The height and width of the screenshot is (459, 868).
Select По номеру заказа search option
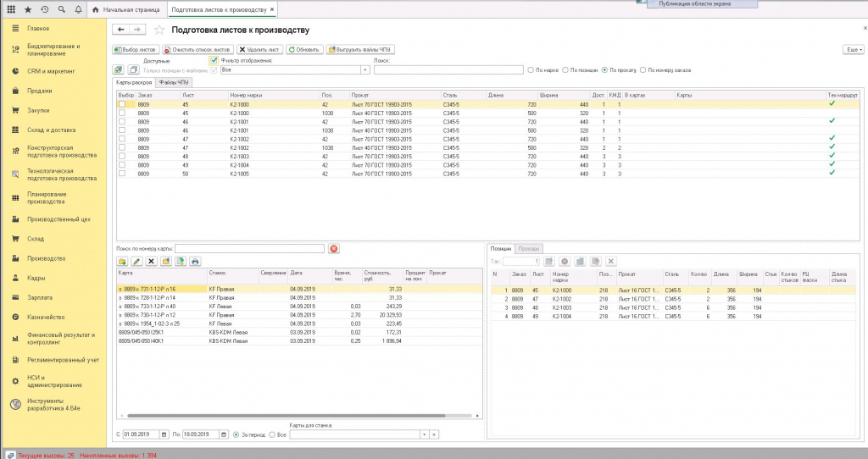643,70
